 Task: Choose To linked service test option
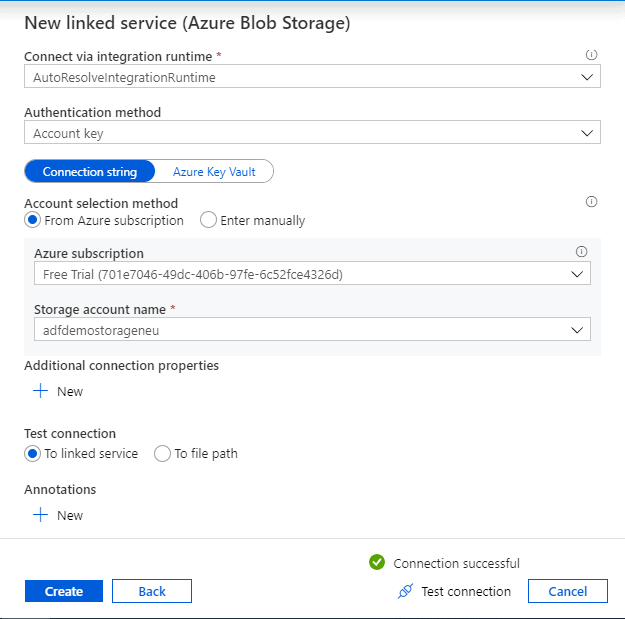pyautogui.click(x=33, y=453)
